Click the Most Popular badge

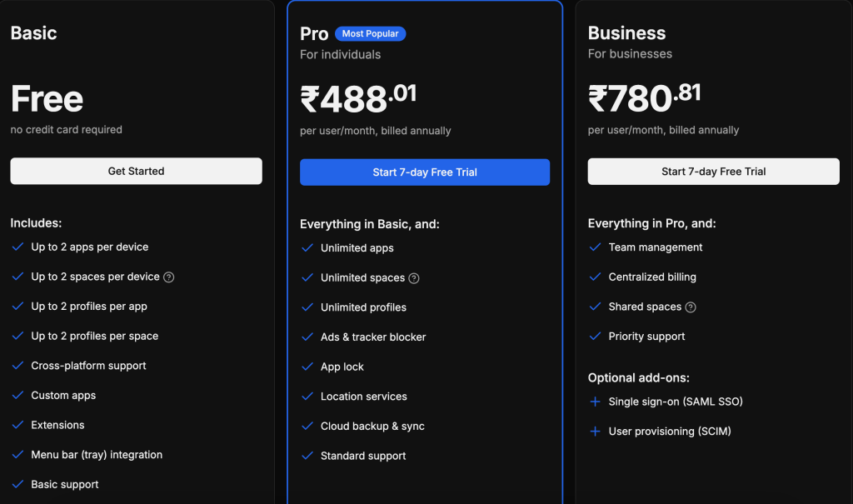pyautogui.click(x=370, y=34)
